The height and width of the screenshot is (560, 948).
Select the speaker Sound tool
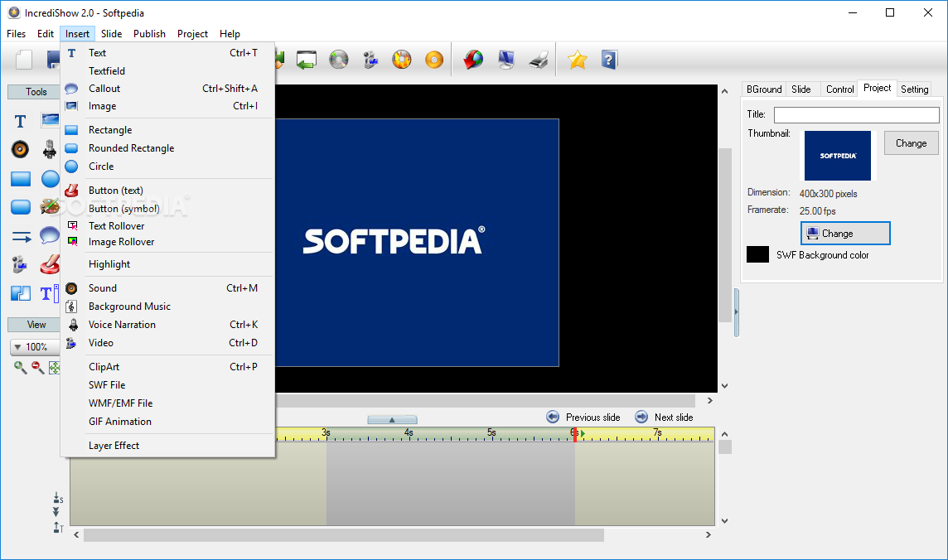(20, 149)
